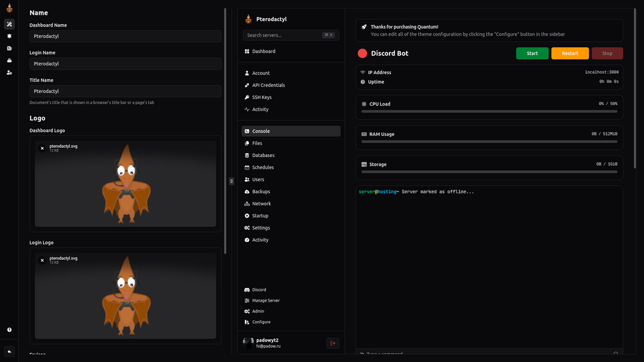Click the main page scrollbar on right
Viewport: 644px width, 362px height.
point(634,88)
